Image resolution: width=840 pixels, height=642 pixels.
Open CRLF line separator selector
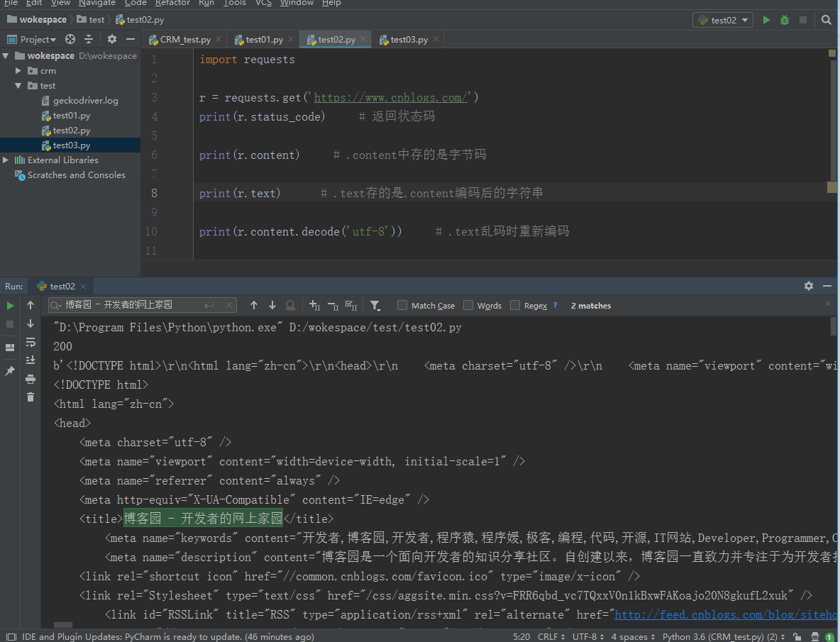coord(551,636)
